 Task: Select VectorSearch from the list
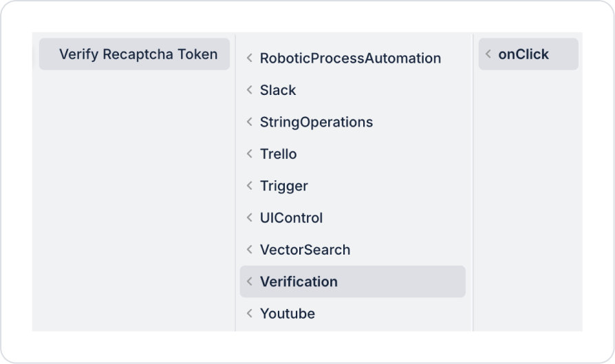[305, 250]
